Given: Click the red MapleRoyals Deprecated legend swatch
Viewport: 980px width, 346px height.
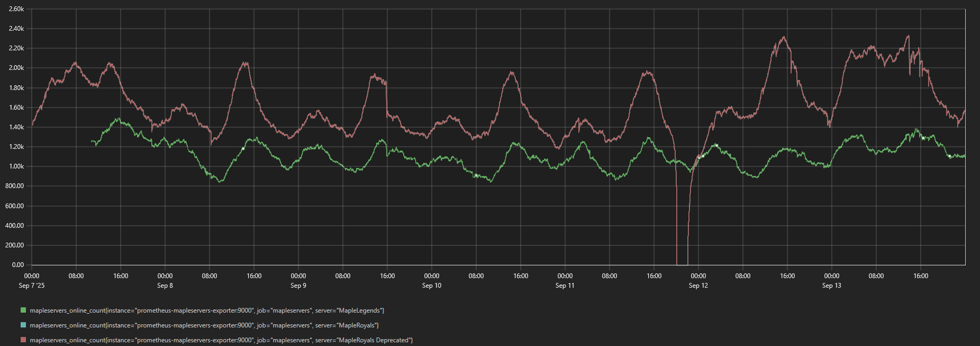Looking at the screenshot, I should [23, 340].
